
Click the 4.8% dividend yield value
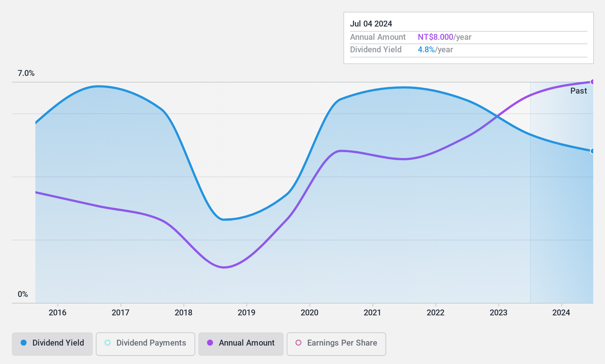point(426,50)
